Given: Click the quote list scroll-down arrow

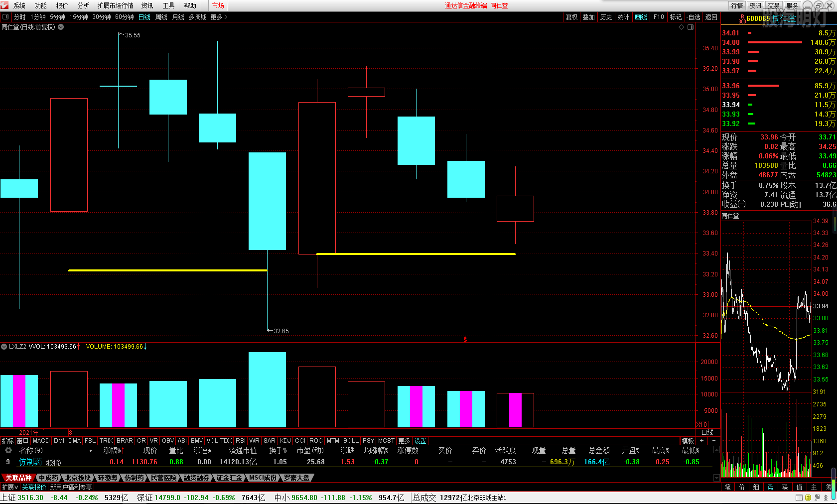Looking at the screenshot, I should click(716, 478).
